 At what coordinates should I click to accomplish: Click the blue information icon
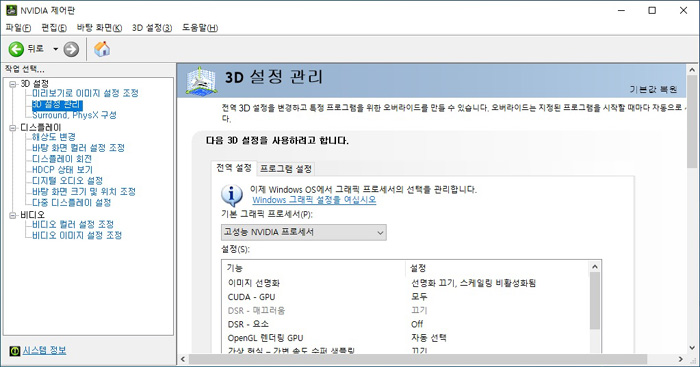click(x=232, y=195)
